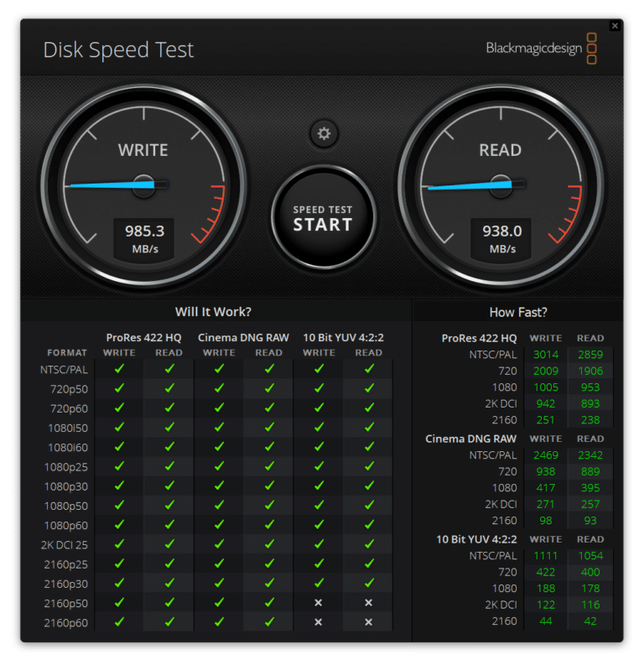Click the FORMAT column header

tap(67, 353)
